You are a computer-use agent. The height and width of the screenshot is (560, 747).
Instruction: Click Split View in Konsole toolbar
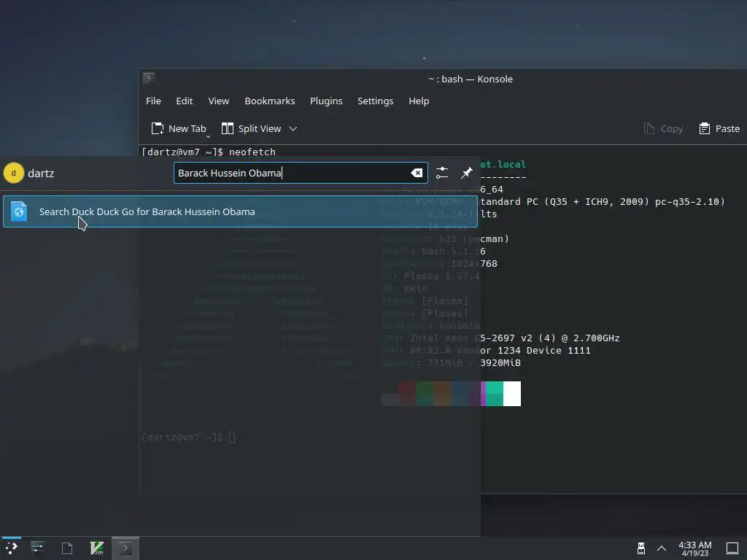252,128
